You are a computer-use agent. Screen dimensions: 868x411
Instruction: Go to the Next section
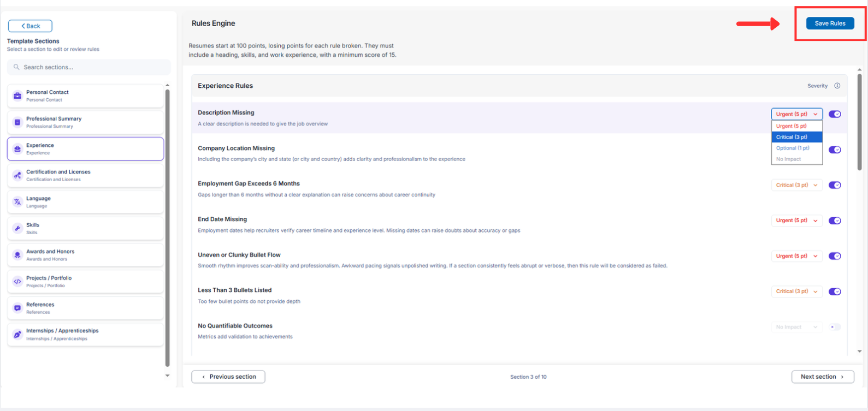(822, 377)
